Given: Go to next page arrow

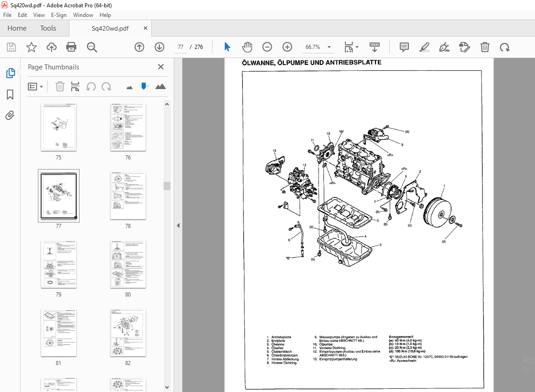Looking at the screenshot, I should (159, 47).
